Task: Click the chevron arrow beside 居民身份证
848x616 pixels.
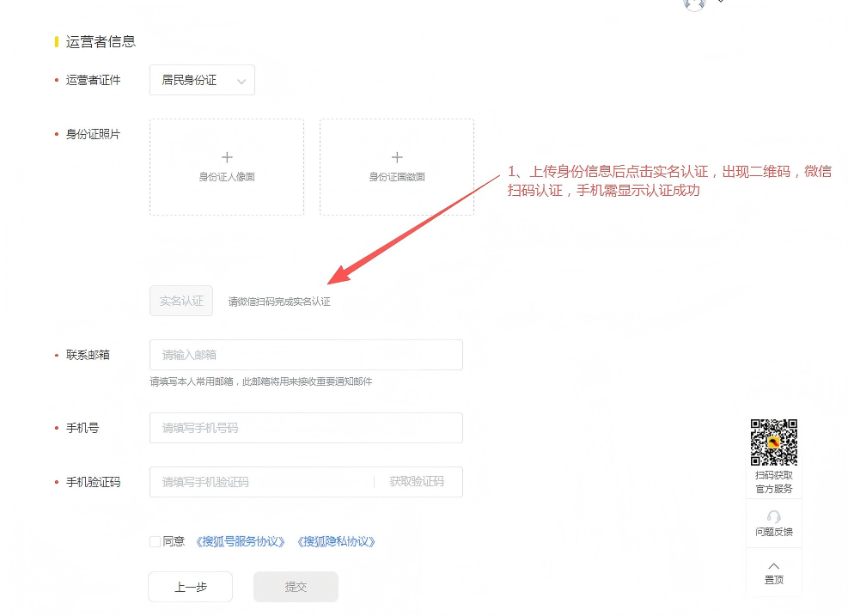Action: pyautogui.click(x=241, y=82)
